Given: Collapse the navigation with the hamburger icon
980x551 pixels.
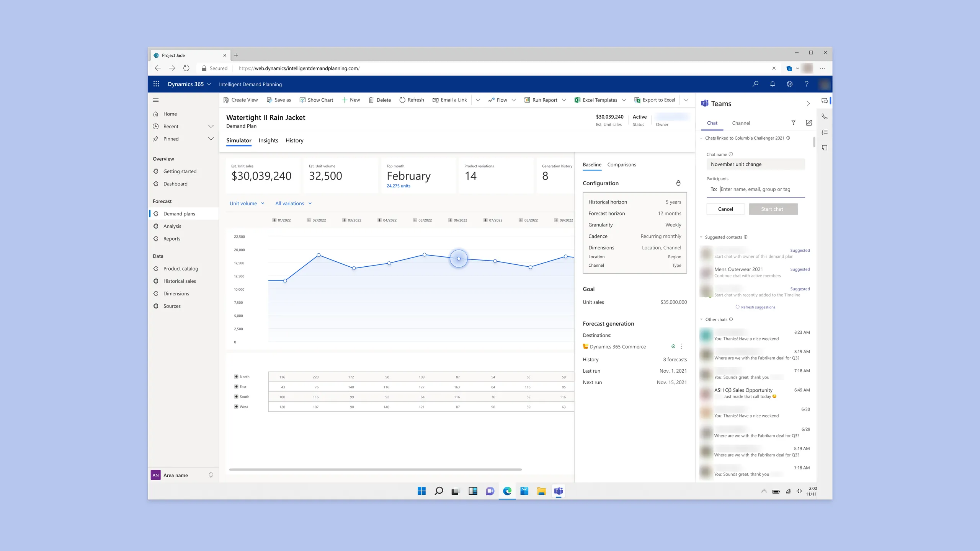Looking at the screenshot, I should (156, 100).
